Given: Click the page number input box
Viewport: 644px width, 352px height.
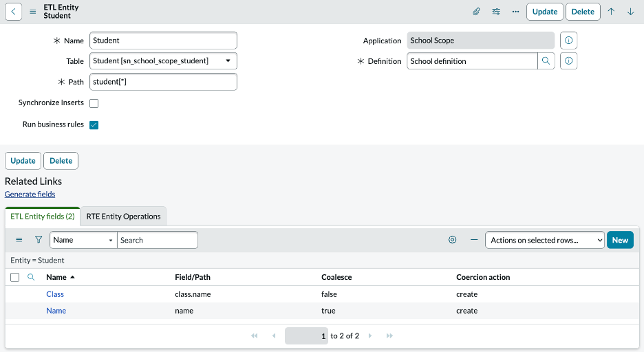Looking at the screenshot, I should 306,335.
